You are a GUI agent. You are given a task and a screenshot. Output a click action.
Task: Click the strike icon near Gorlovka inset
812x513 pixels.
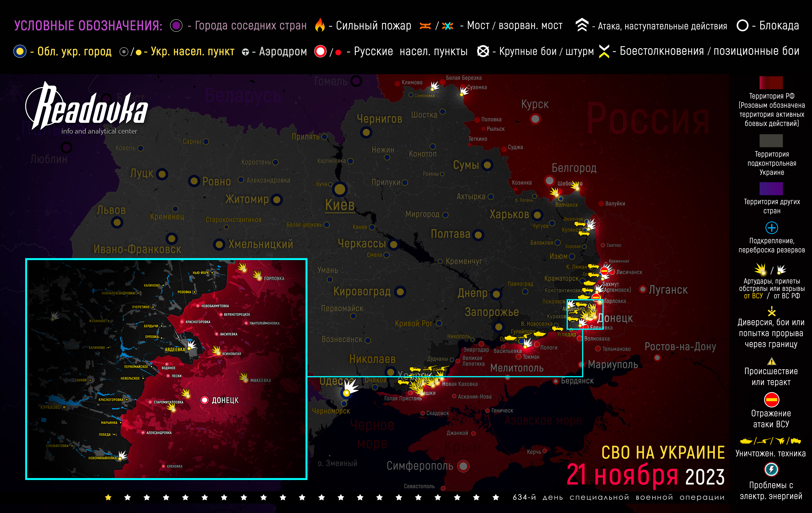(x=257, y=275)
